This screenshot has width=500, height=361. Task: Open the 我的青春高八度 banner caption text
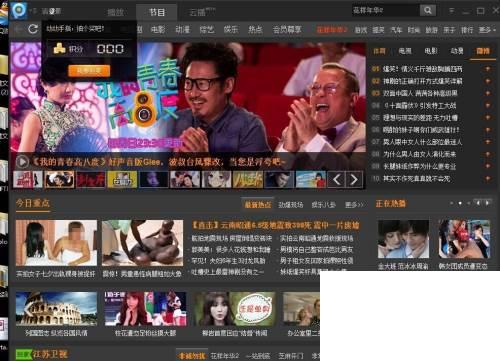(158, 162)
